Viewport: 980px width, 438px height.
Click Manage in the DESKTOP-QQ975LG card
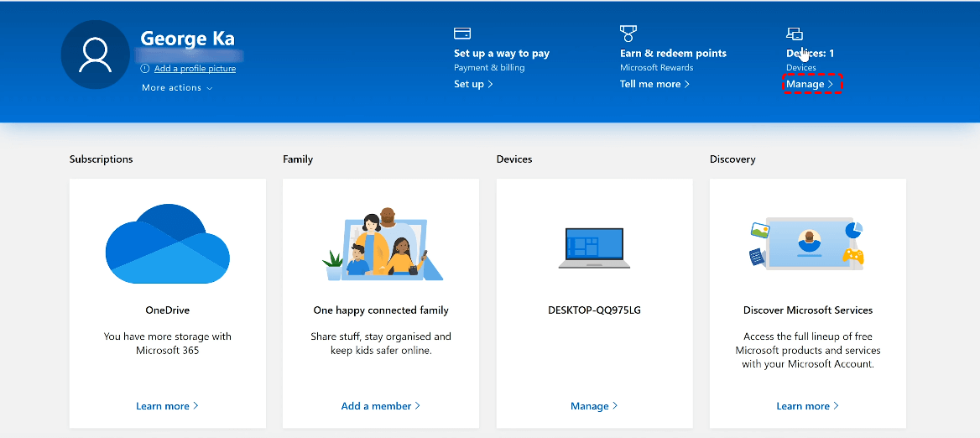coord(593,406)
